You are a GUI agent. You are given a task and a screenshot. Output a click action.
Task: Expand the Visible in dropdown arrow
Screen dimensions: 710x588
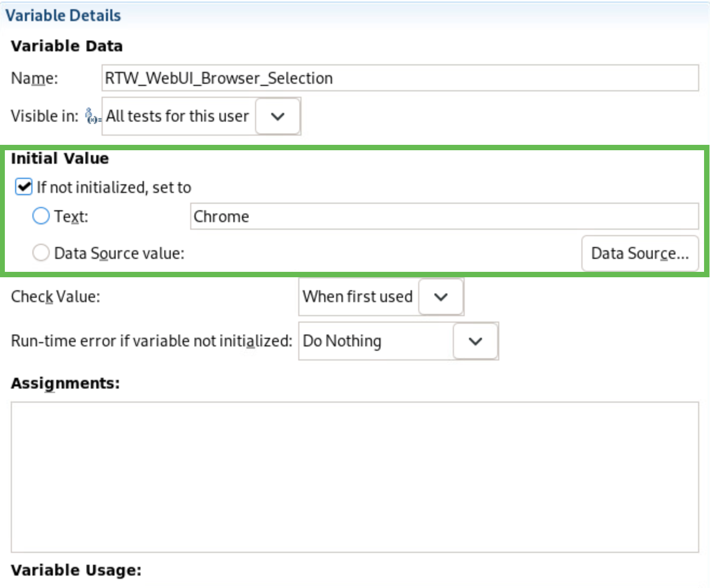click(x=278, y=116)
